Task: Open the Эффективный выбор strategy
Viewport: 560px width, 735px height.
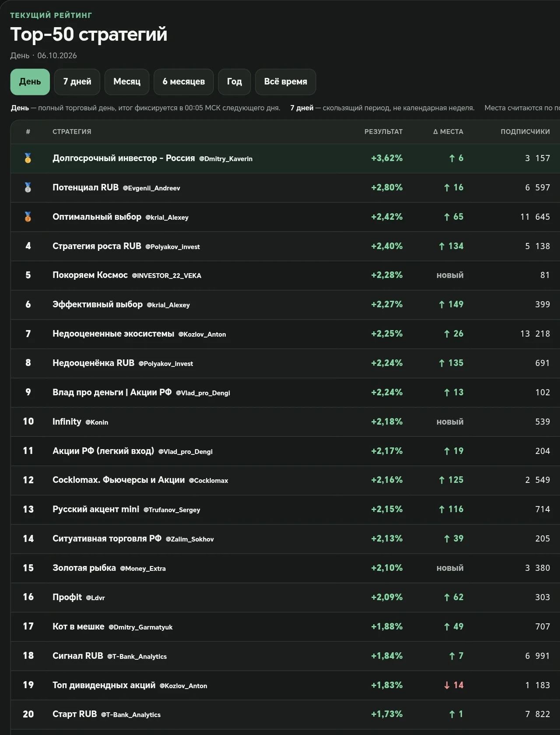Action: (98, 304)
